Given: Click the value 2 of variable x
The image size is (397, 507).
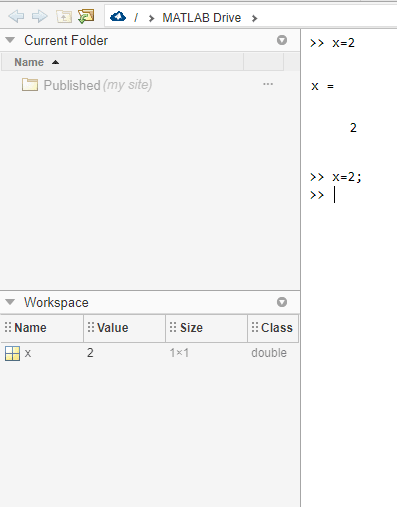Looking at the screenshot, I should click(x=90, y=353).
